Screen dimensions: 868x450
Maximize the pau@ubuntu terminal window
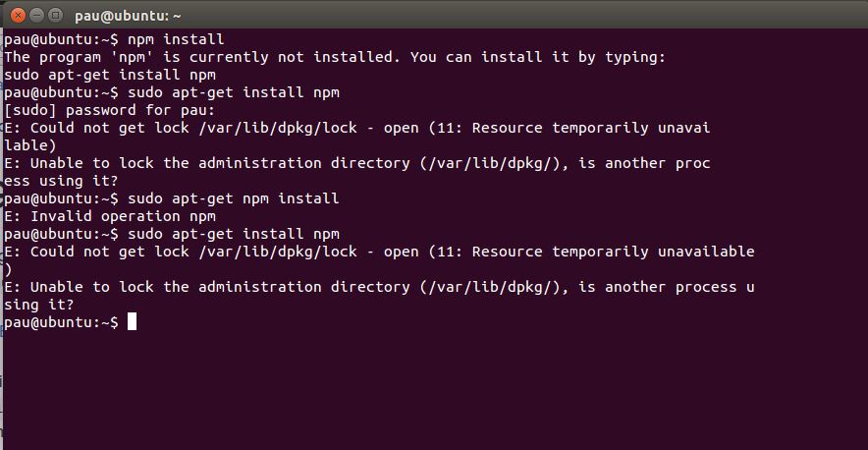pyautogui.click(x=55, y=15)
